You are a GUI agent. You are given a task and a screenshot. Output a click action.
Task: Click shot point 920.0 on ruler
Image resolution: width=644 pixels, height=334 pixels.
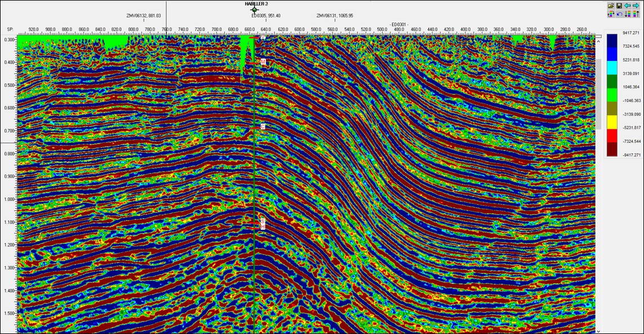coord(34,29)
